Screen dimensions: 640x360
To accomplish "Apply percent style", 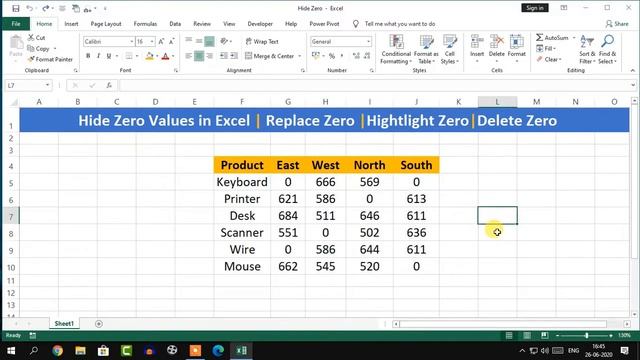I will click(332, 56).
